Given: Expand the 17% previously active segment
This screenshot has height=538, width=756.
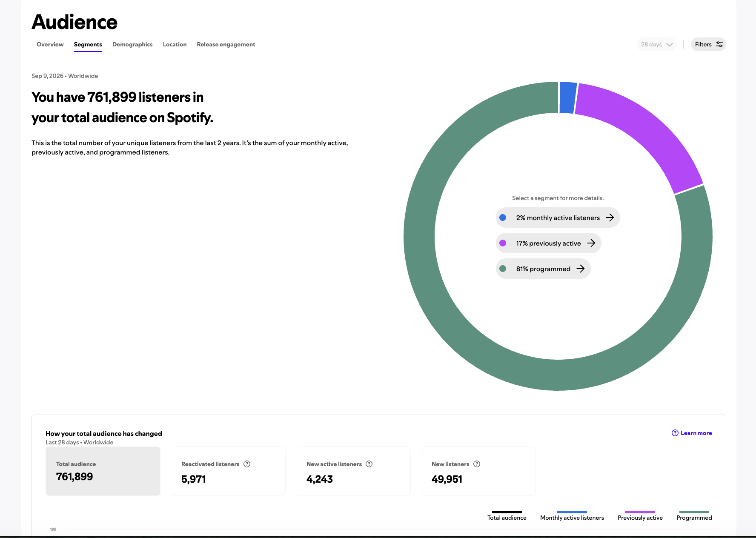Looking at the screenshot, I should pyautogui.click(x=548, y=243).
